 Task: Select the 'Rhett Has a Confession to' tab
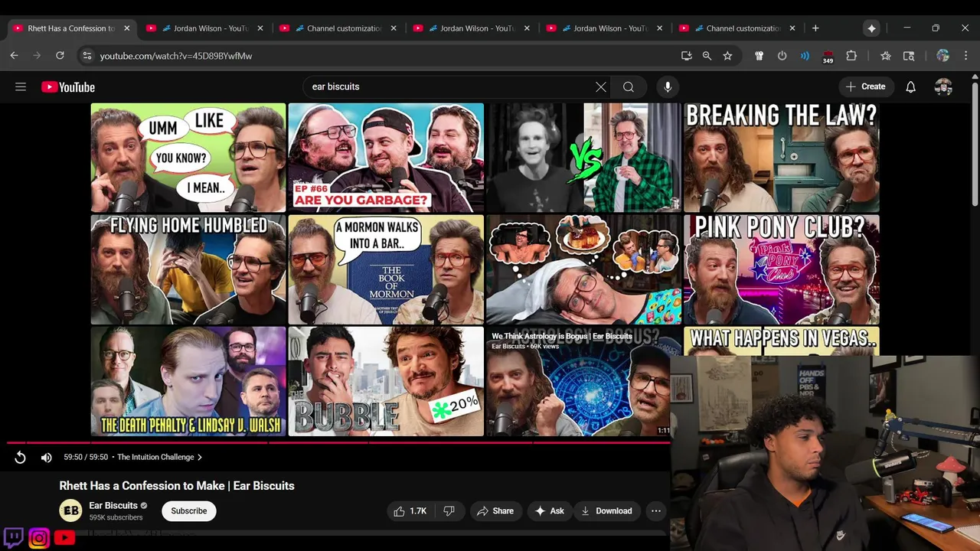point(71,28)
